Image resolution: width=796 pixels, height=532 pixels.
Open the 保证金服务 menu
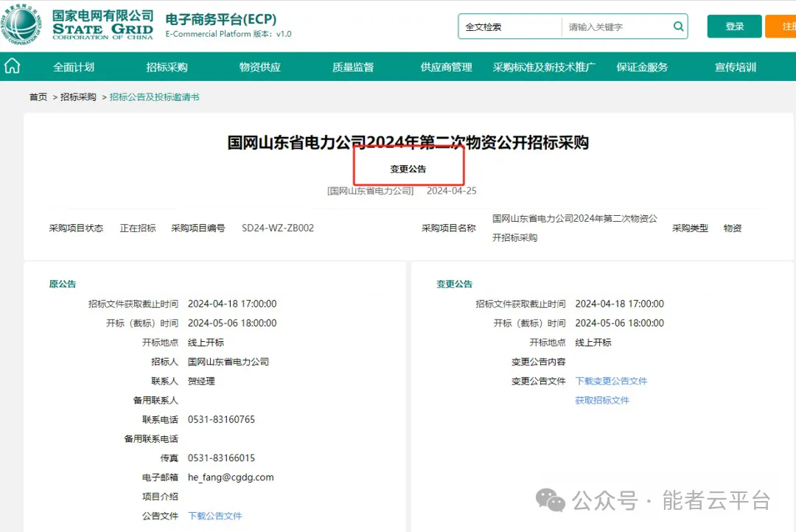pos(642,67)
